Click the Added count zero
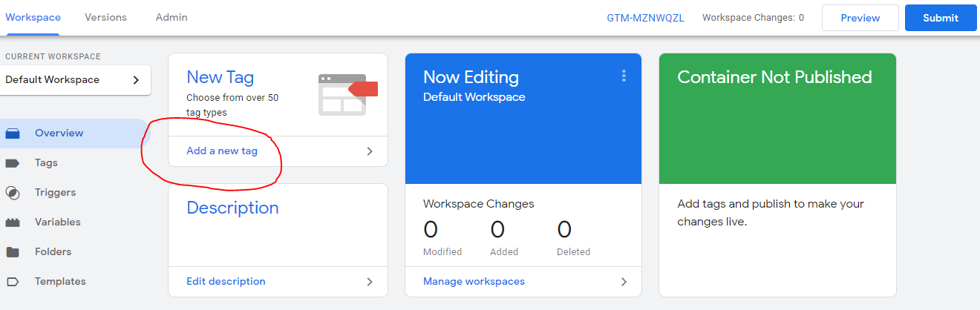The width and height of the screenshot is (980, 310). point(497,229)
